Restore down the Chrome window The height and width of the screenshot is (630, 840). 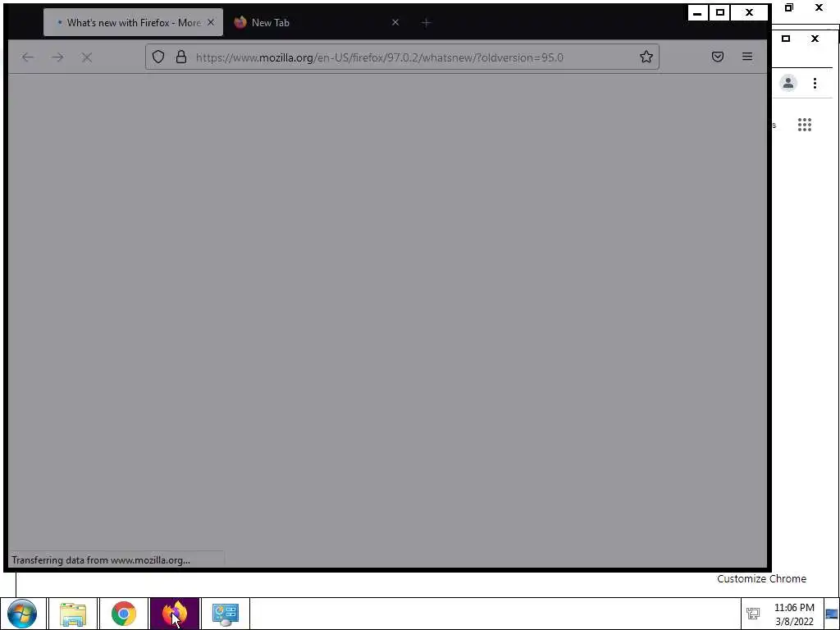click(x=788, y=7)
